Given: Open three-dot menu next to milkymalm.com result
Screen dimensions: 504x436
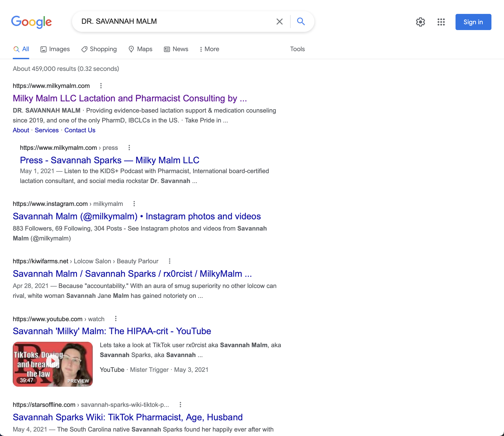Looking at the screenshot, I should pyautogui.click(x=101, y=86).
